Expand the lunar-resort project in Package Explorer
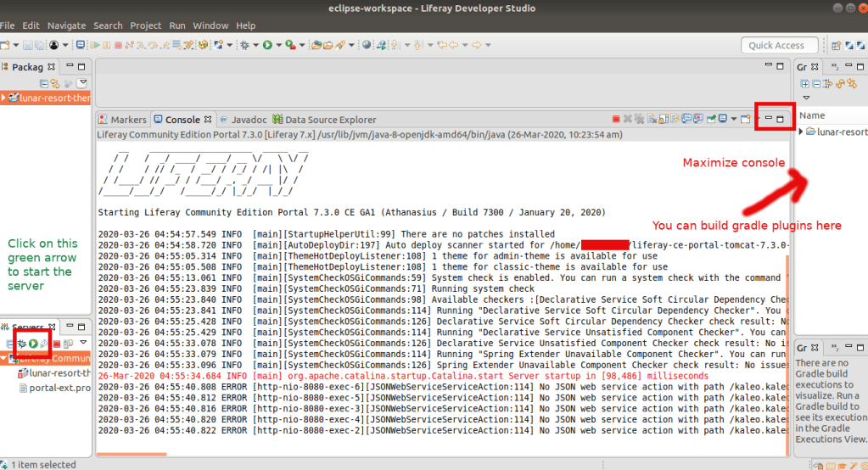This screenshot has width=868, height=470. tap(4, 98)
